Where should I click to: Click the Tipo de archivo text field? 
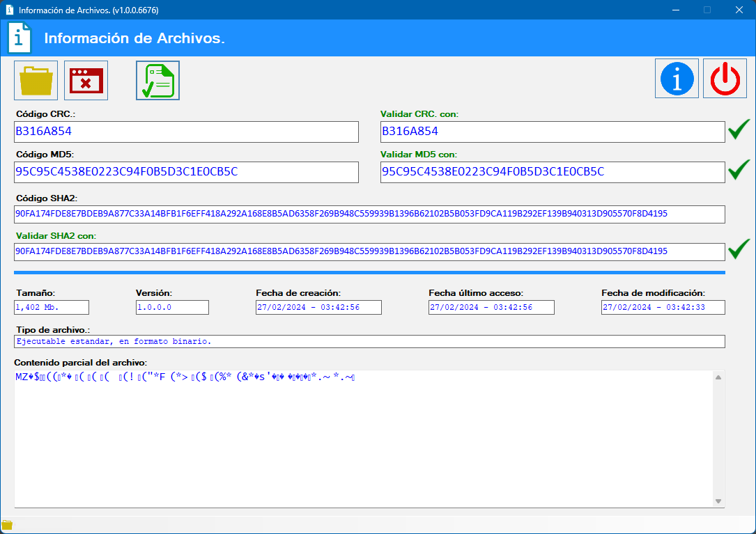[369, 341]
